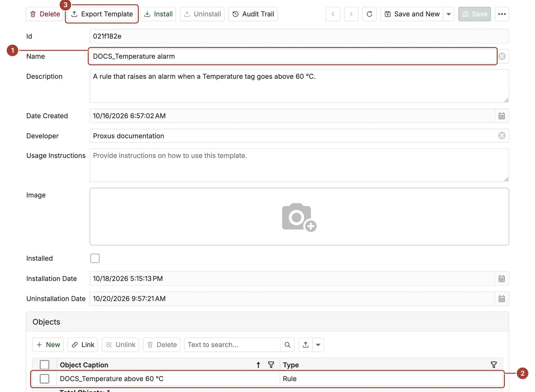Click Delete in Objects toolbar
535x392 pixels.
coord(162,344)
